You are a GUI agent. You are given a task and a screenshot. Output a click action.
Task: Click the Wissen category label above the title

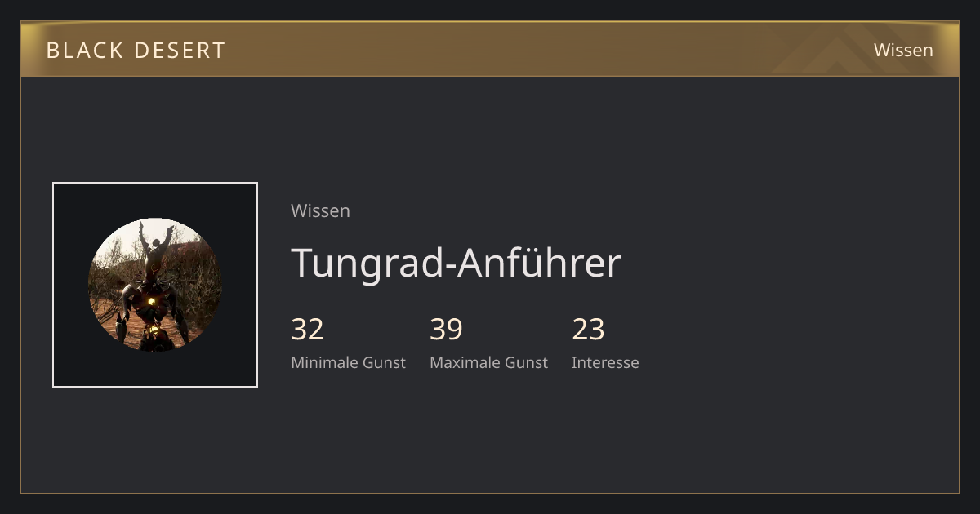coord(320,210)
